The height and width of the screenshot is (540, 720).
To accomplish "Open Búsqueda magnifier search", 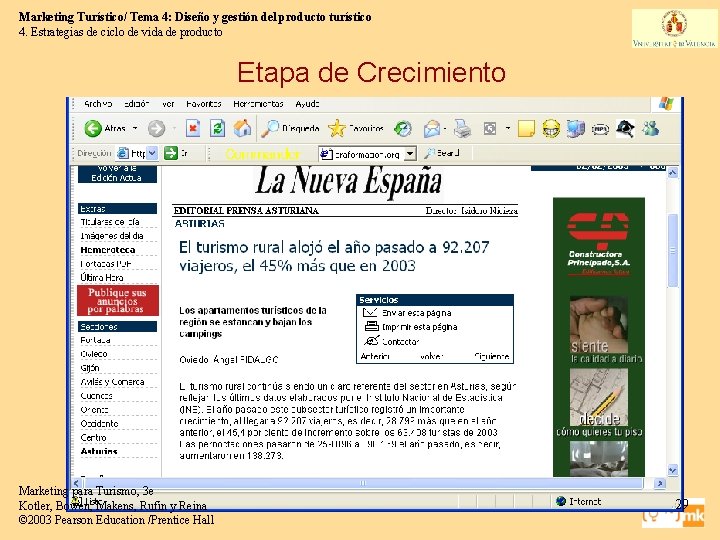I will 290,129.
